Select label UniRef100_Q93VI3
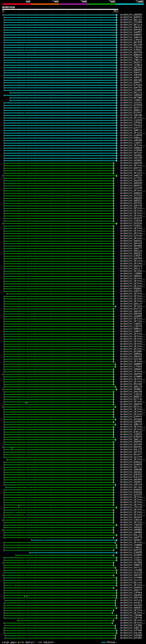Screen dimensions: 146x644 pyautogui.click(x=131, y=108)
